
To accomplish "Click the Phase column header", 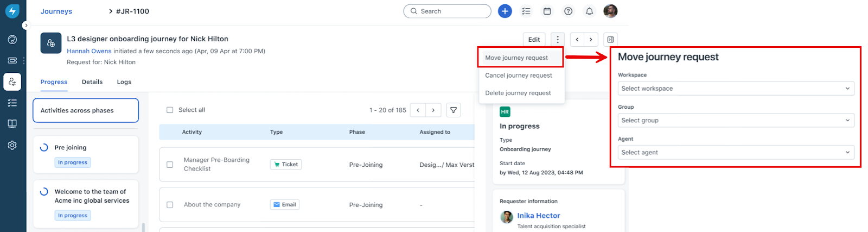I will (x=357, y=132).
